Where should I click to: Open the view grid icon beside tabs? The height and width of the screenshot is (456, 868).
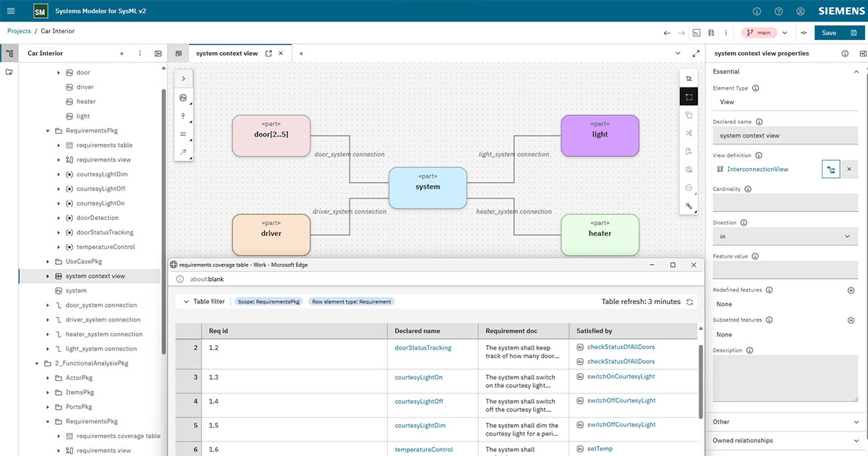tap(179, 54)
